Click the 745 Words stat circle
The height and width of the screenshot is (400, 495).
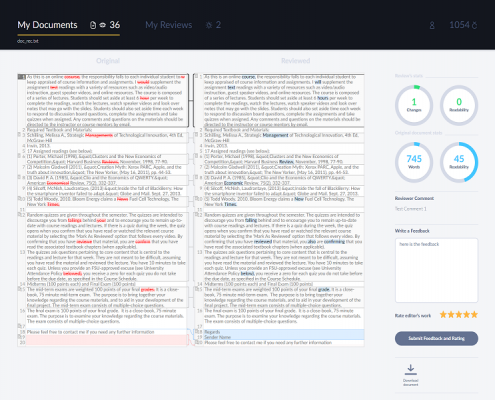(414, 162)
